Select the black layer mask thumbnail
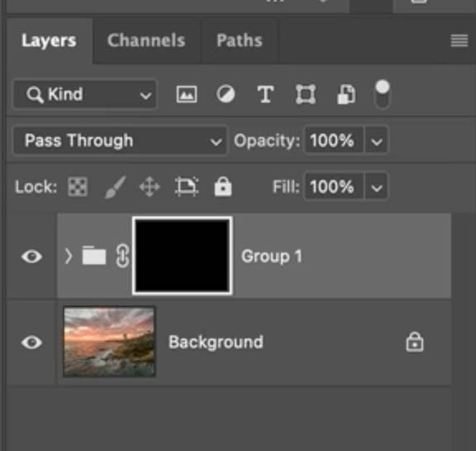Screen dimensions: 476x451 (x=183, y=255)
